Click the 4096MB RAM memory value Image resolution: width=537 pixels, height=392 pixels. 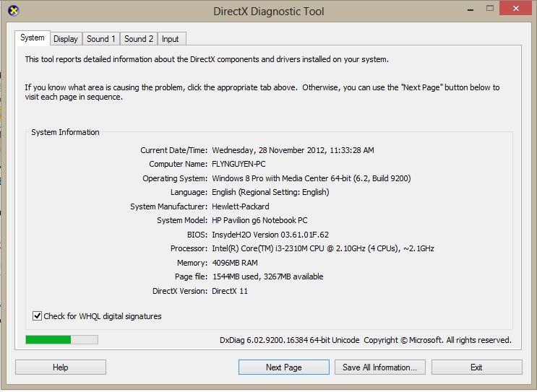click(235, 263)
